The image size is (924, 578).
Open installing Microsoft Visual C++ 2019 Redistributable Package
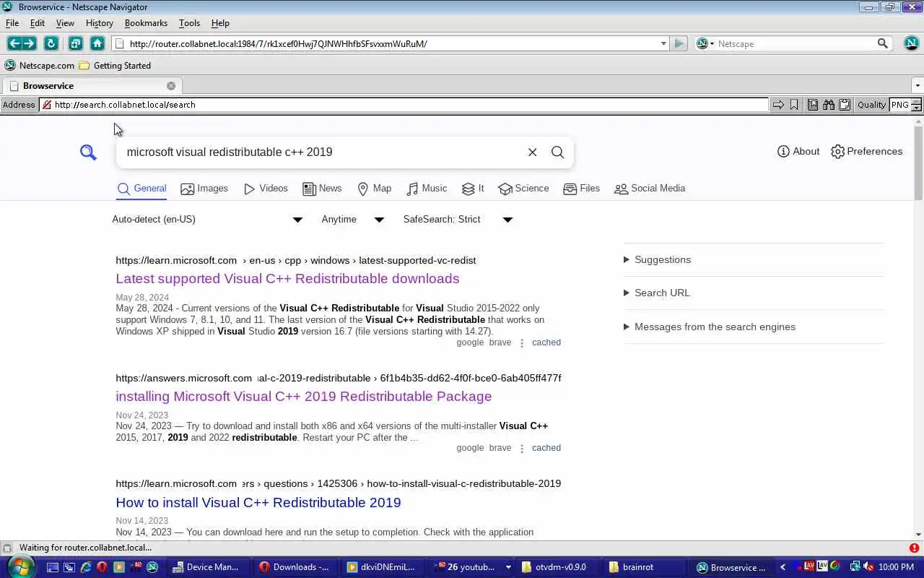[x=303, y=397]
